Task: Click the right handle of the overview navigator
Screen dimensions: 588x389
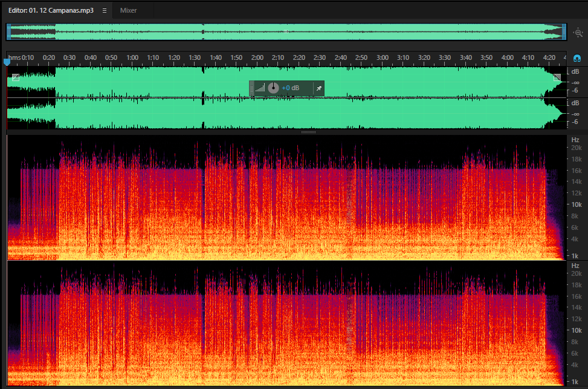Action: pyautogui.click(x=564, y=32)
